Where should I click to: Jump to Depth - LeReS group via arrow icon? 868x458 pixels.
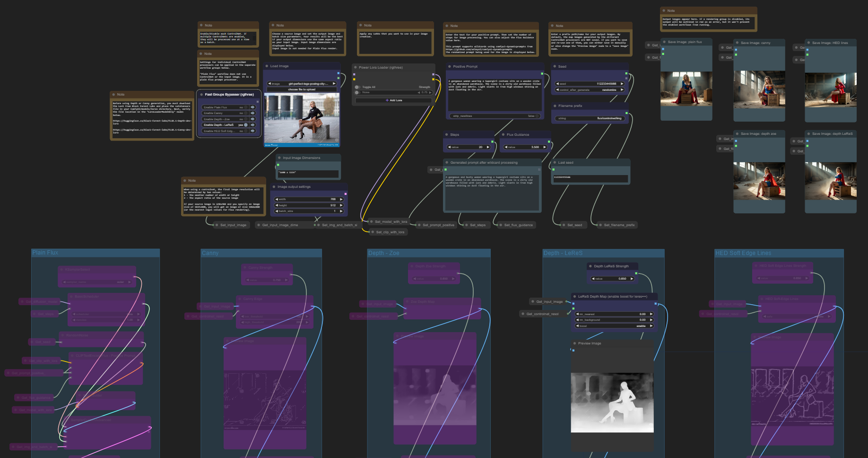coord(252,125)
